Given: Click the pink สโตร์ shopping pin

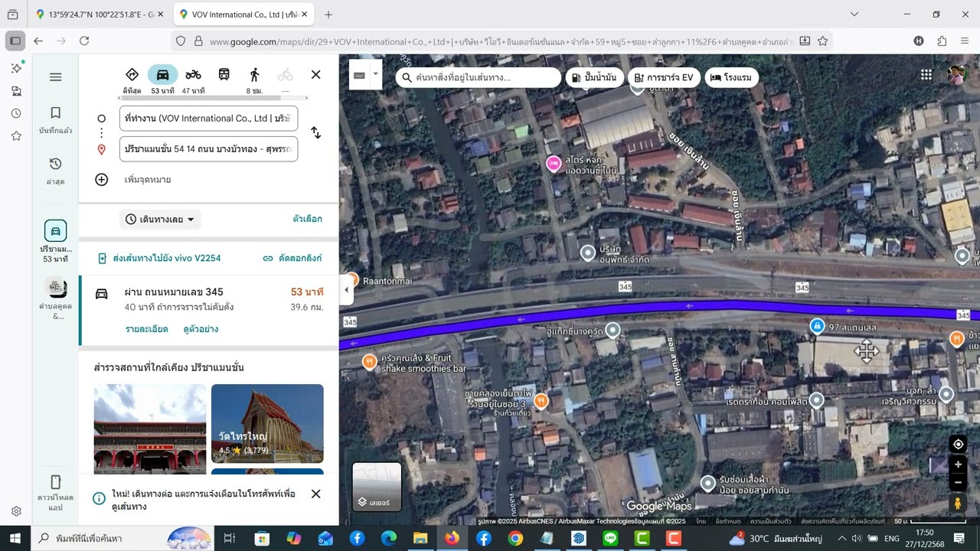Looking at the screenshot, I should click(553, 163).
